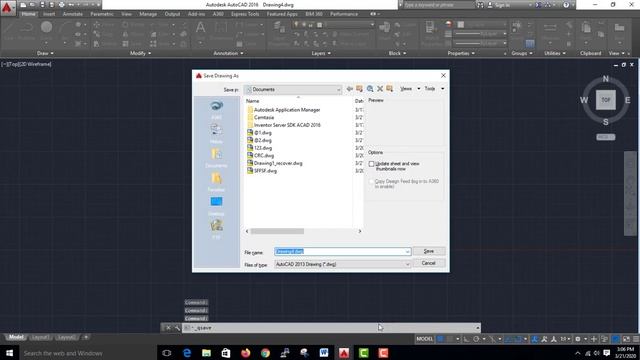Viewport: 640px width, 360px height.
Task: Select the History location in places sidebar
Action: (x=216, y=133)
